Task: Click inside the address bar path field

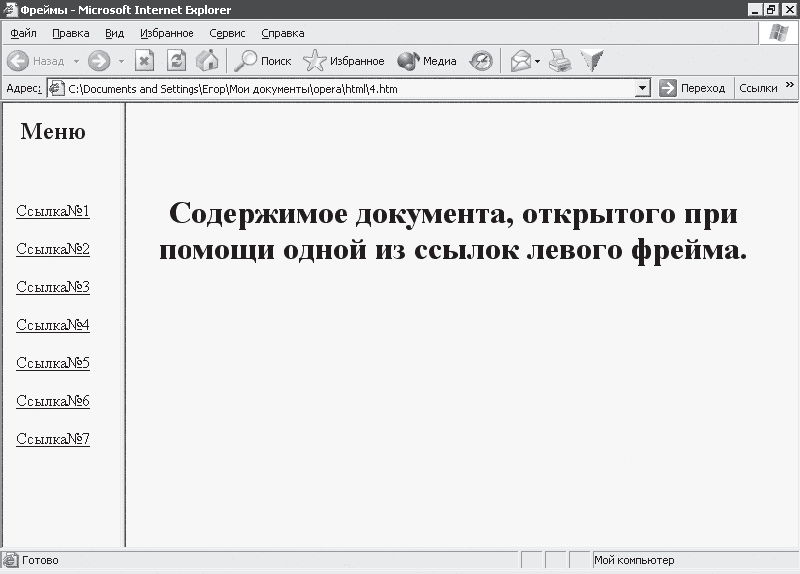Action: [350, 88]
